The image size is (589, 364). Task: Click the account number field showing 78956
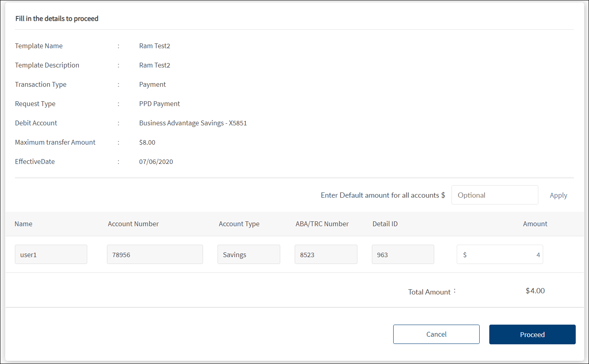tap(155, 255)
